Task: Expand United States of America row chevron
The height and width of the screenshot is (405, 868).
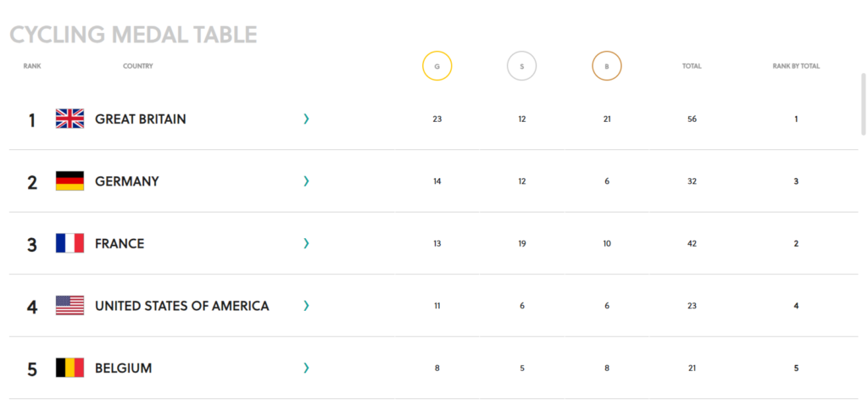Action: (x=306, y=305)
